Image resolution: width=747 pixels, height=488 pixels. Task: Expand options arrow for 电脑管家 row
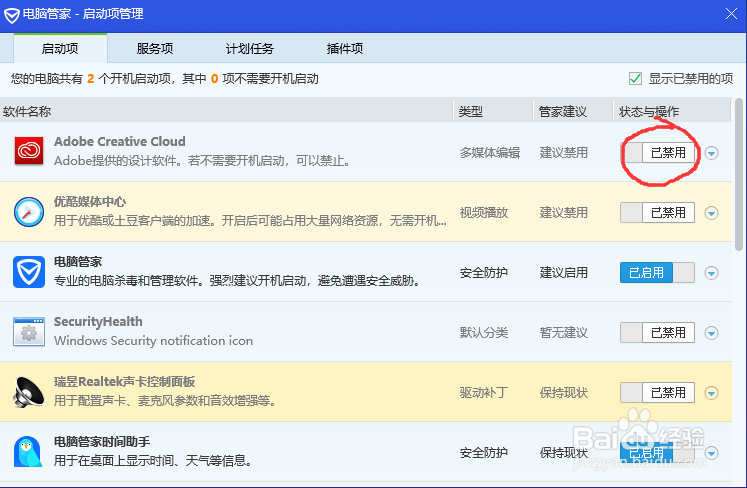[x=712, y=273]
